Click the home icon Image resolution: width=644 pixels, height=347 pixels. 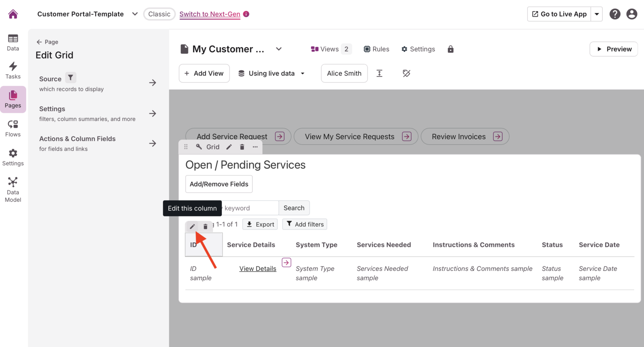point(13,14)
